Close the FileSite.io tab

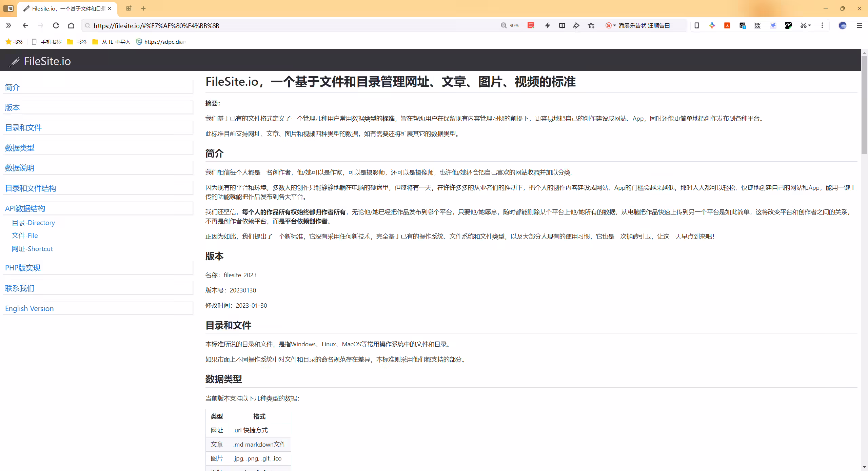coord(110,8)
